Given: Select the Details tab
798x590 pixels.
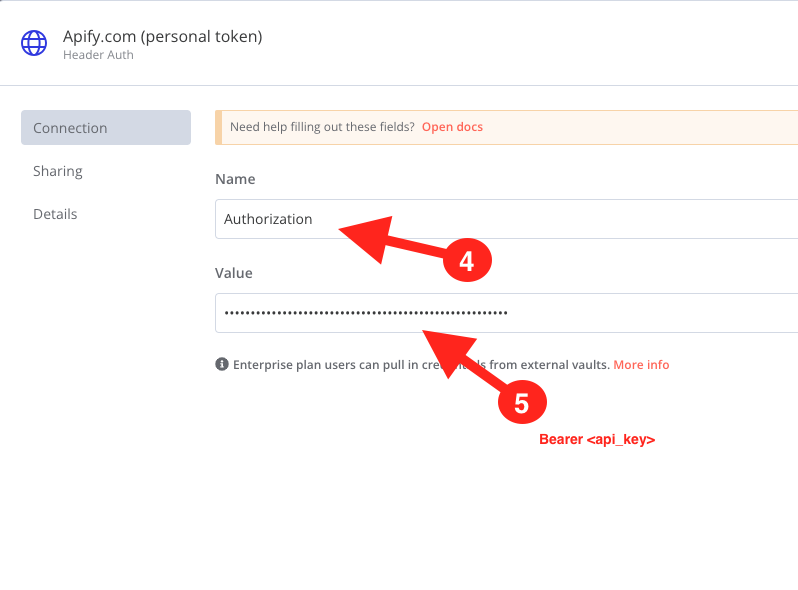Looking at the screenshot, I should [55, 214].
